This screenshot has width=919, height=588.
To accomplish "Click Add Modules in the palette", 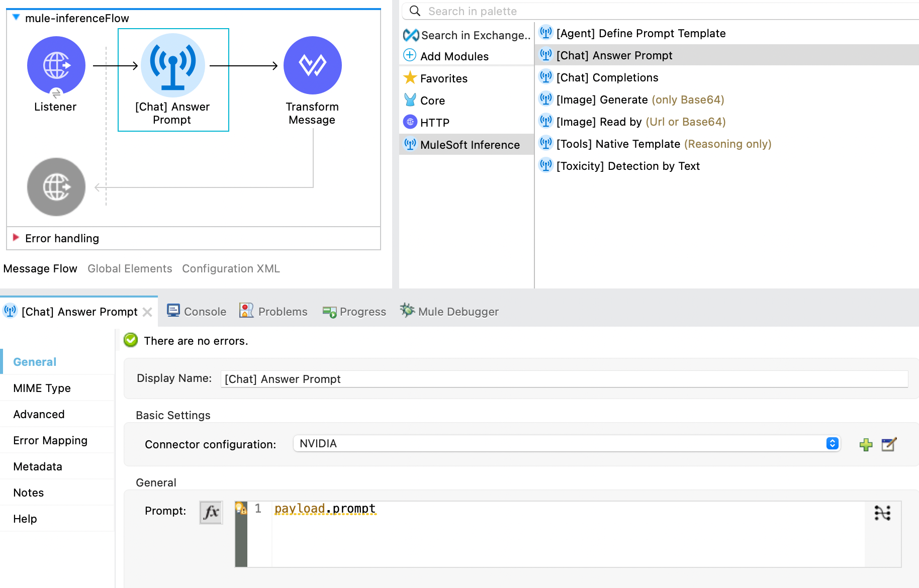I will tap(454, 56).
